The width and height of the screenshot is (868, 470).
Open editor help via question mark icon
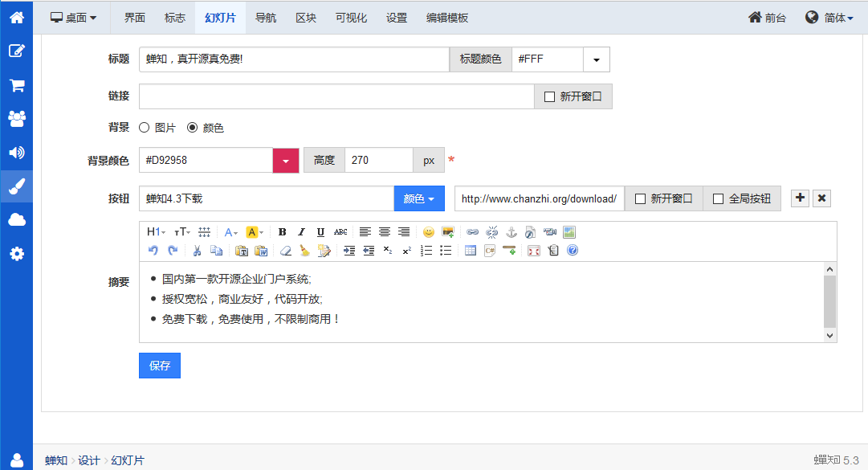(573, 251)
